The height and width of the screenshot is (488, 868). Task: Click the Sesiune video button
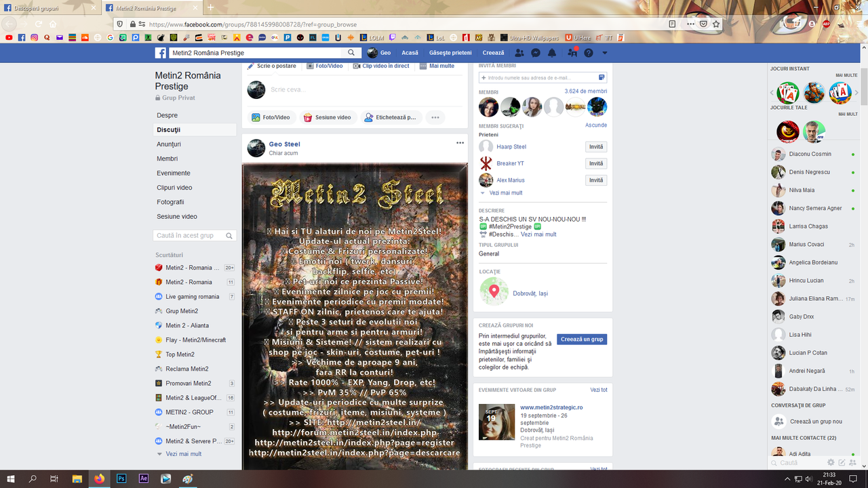(327, 117)
